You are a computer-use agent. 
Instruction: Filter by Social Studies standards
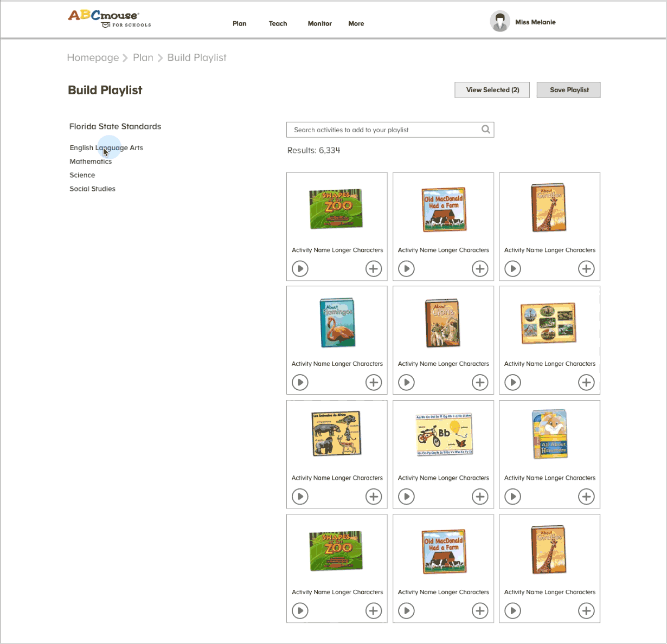pyautogui.click(x=93, y=189)
